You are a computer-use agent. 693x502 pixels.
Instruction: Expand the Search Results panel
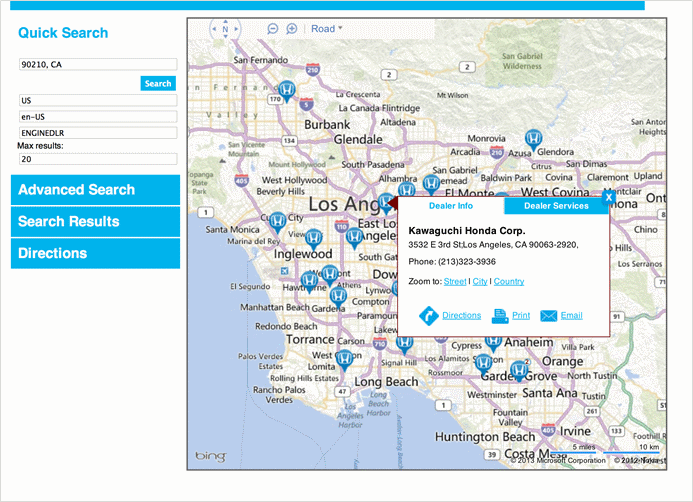pyautogui.click(x=95, y=222)
